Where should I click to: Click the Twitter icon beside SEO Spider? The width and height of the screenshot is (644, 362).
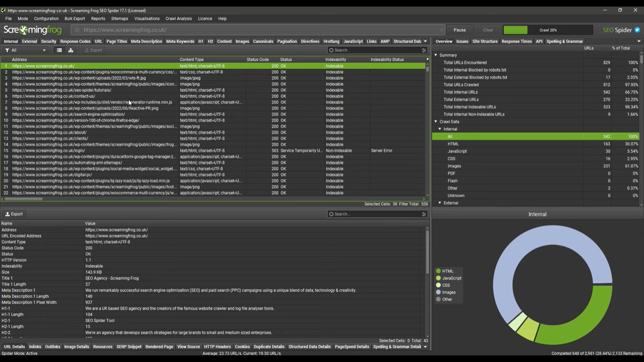coord(637,30)
